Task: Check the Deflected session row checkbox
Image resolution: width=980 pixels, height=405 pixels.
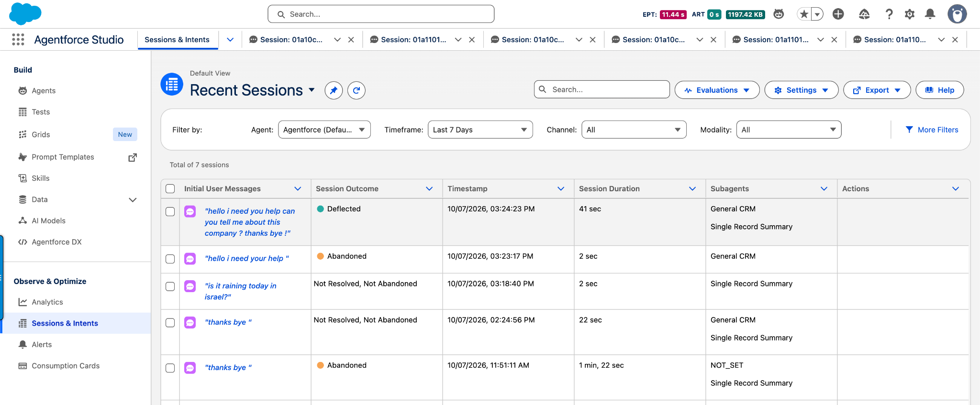Action: [x=170, y=211]
